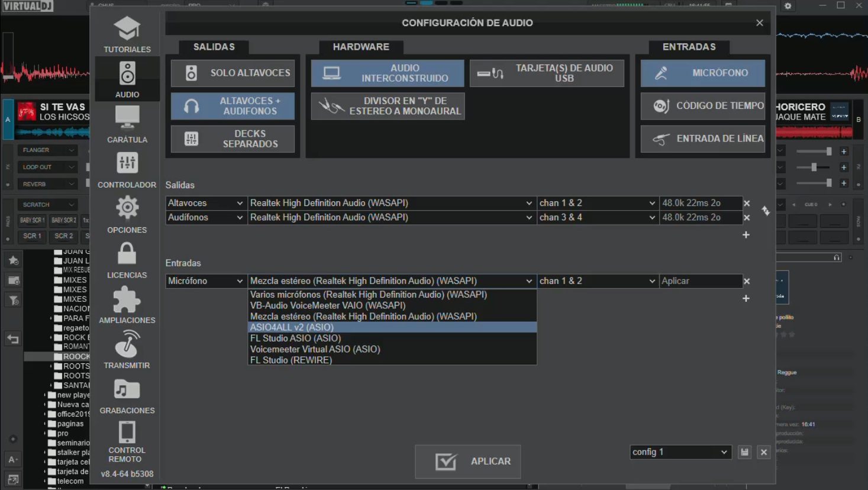
Task: Open the chan 3 & 4 Audífonos dropdown
Action: click(x=598, y=218)
